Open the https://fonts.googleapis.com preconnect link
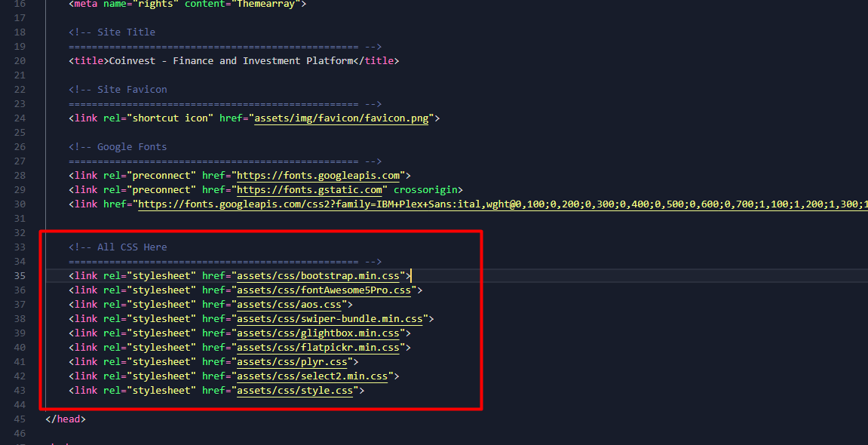The width and height of the screenshot is (868, 445). coord(318,176)
